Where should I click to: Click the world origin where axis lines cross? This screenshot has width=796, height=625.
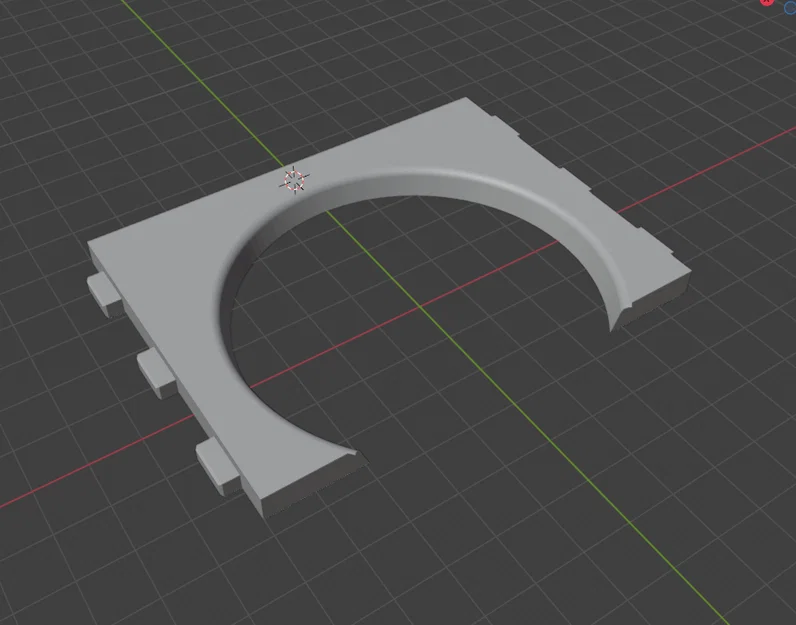[x=420, y=307]
